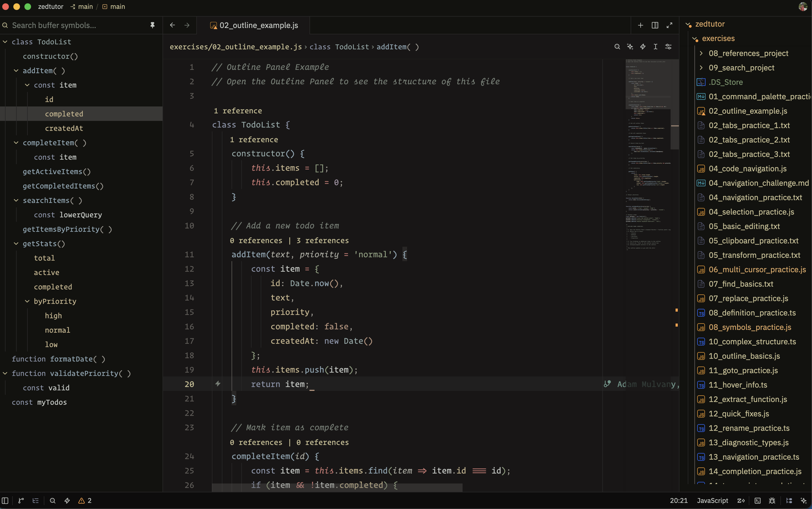
Task: Toggle the terminal panel icon
Action: point(757,501)
